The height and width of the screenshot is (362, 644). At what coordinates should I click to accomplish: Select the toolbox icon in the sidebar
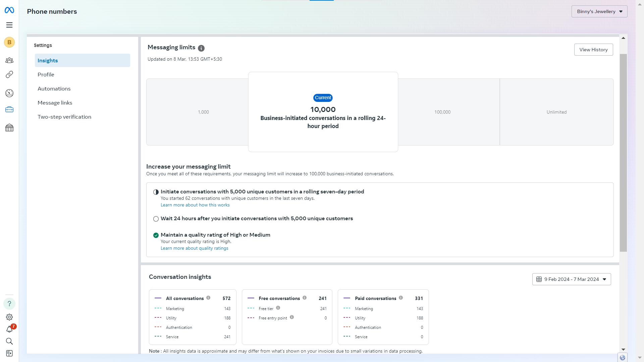[9, 110]
